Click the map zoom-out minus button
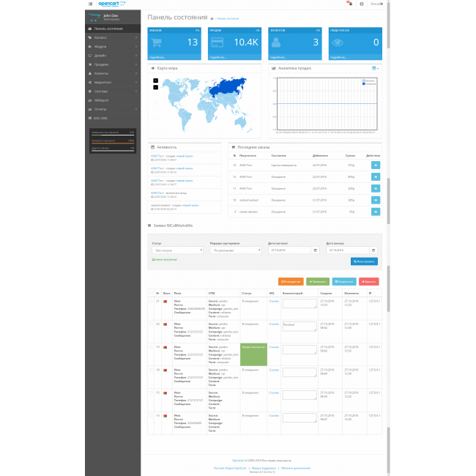The width and height of the screenshot is (476, 476). [x=155, y=87]
